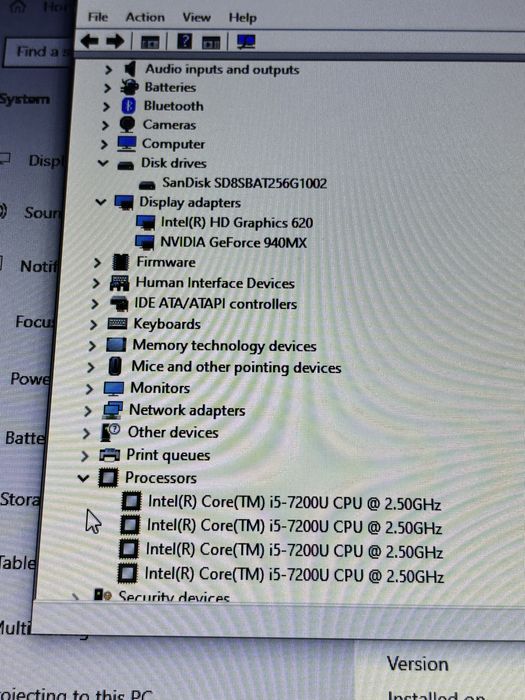Open Focus assist in Settings sidebar
This screenshot has height=700, width=525.
[x=34, y=321]
